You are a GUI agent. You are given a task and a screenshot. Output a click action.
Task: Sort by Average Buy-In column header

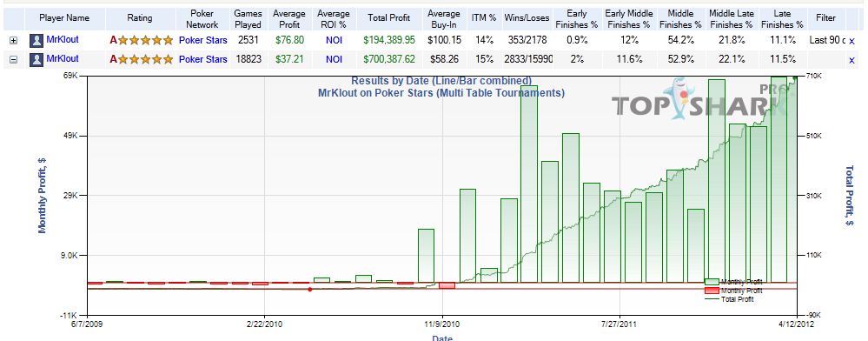444,18
